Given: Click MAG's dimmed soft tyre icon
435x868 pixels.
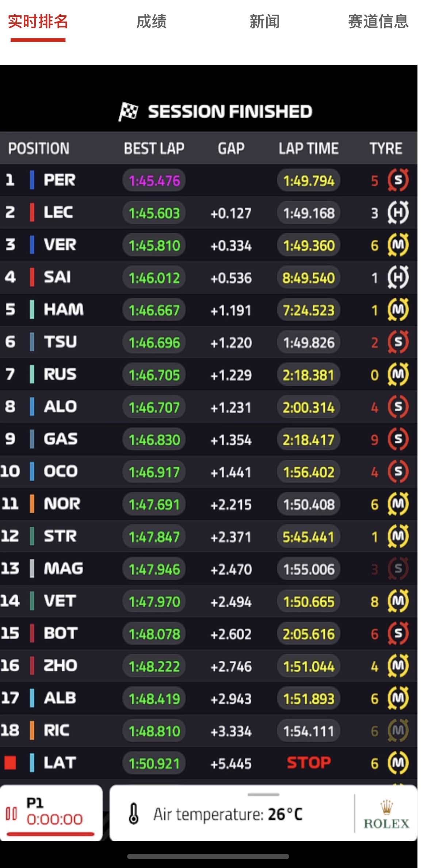Looking at the screenshot, I should [x=398, y=569].
